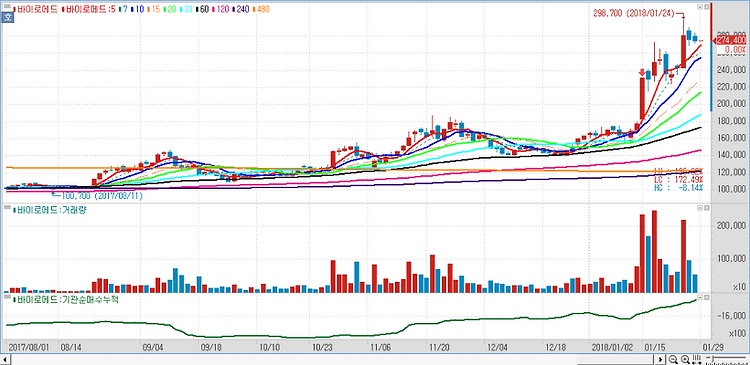The width and height of the screenshot is (750, 365).
Task: Select the 10-day moving average legend
Action: tap(136, 8)
